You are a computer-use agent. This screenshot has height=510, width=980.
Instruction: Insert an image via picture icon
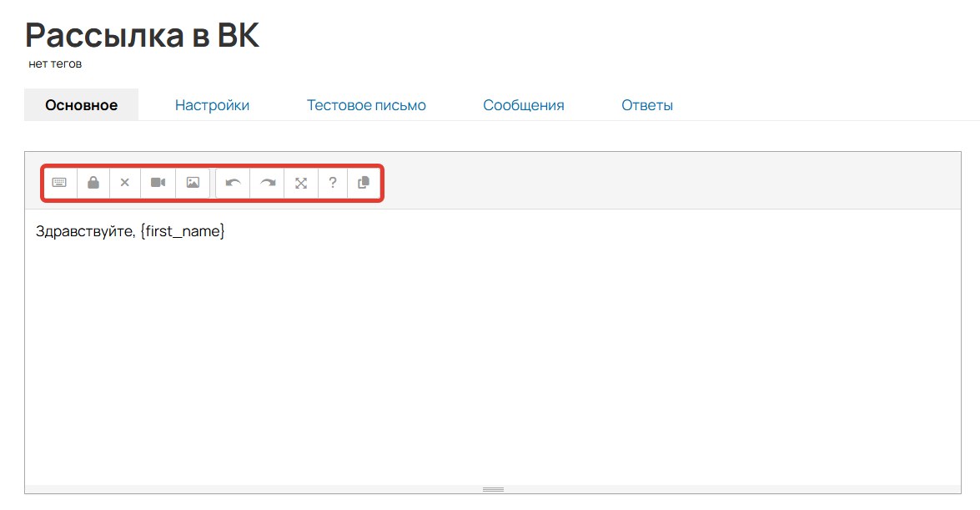point(193,183)
